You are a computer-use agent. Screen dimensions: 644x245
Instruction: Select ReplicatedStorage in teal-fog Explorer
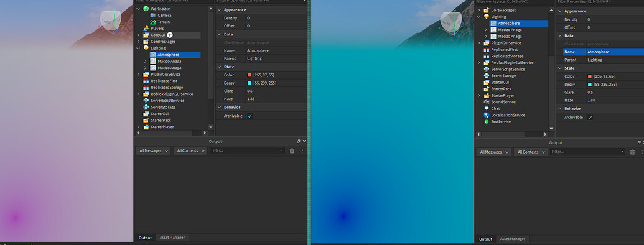[x=507, y=56]
